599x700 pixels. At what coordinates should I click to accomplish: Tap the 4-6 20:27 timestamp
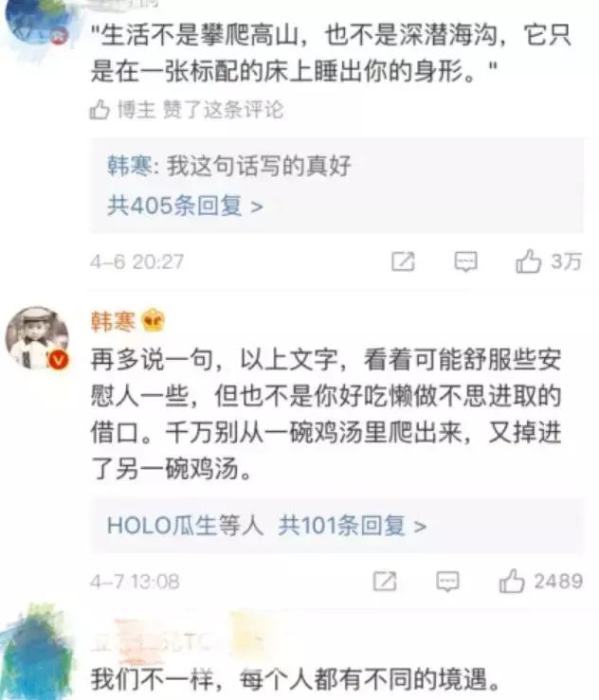pos(136,261)
